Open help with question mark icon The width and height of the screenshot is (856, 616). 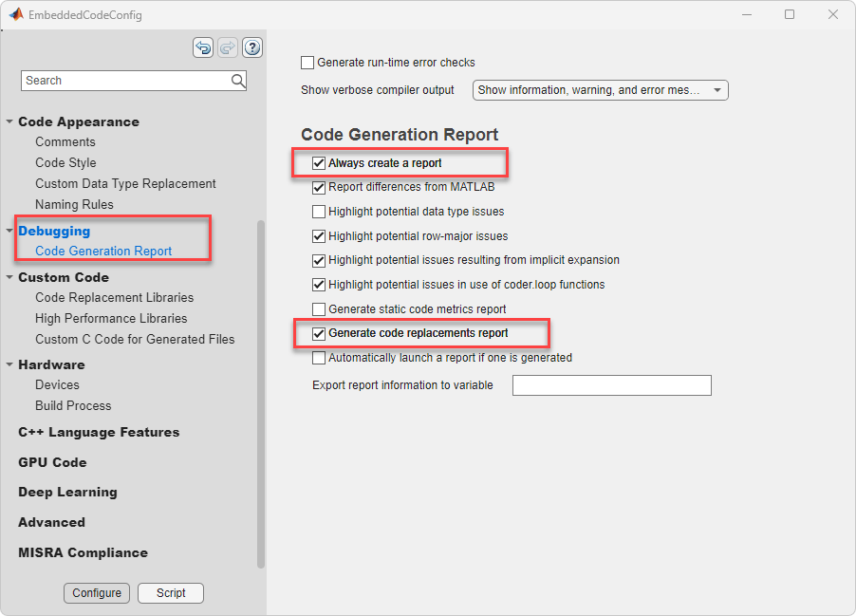[252, 47]
